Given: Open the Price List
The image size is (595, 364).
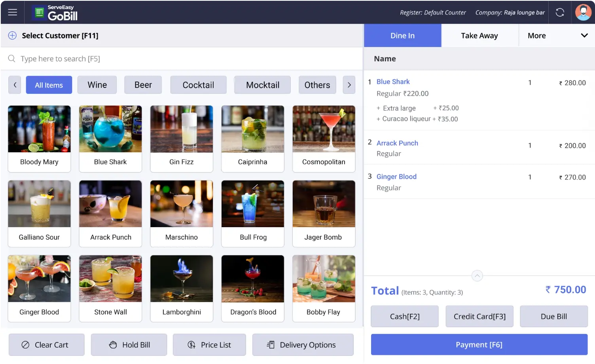Looking at the screenshot, I should click(209, 345).
